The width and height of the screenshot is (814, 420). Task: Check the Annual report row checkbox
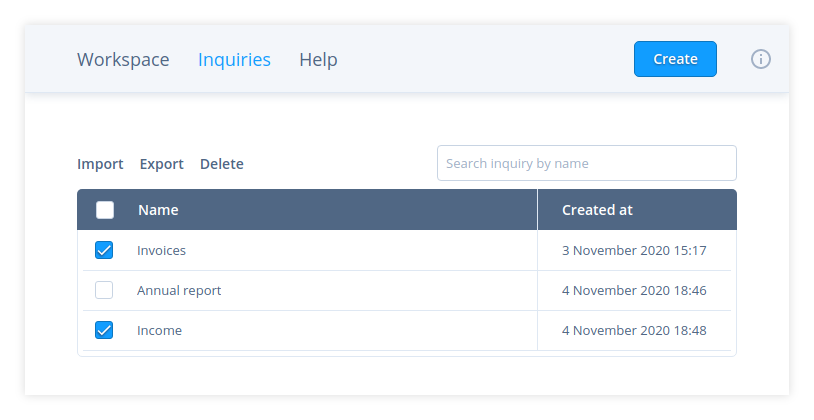104,290
